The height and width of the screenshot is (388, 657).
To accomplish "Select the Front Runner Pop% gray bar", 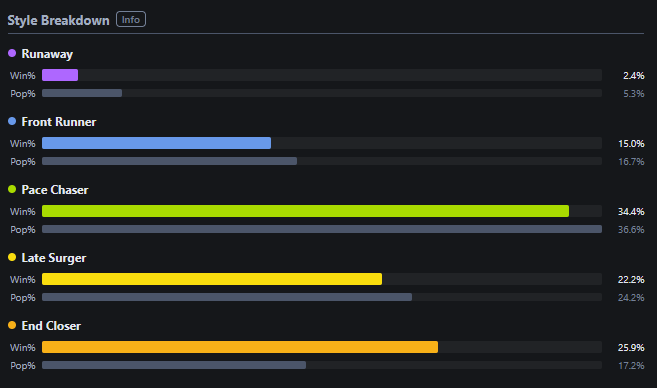I will point(169,161).
